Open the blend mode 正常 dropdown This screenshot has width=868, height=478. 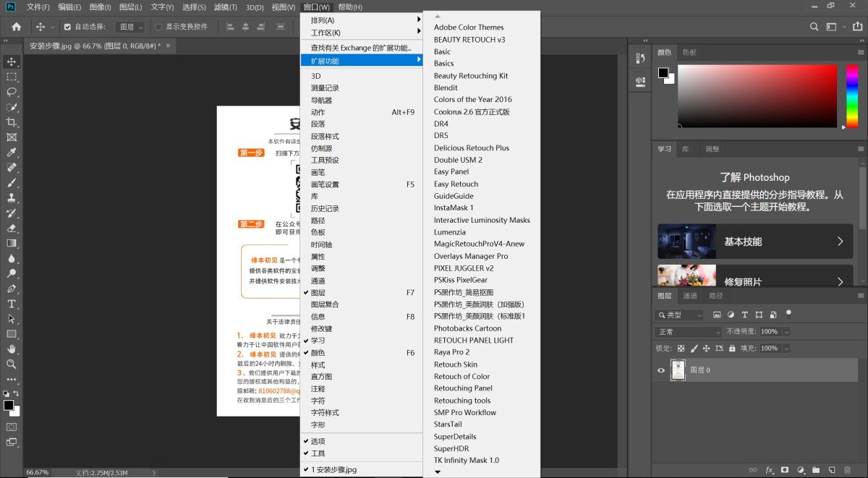[x=688, y=332]
